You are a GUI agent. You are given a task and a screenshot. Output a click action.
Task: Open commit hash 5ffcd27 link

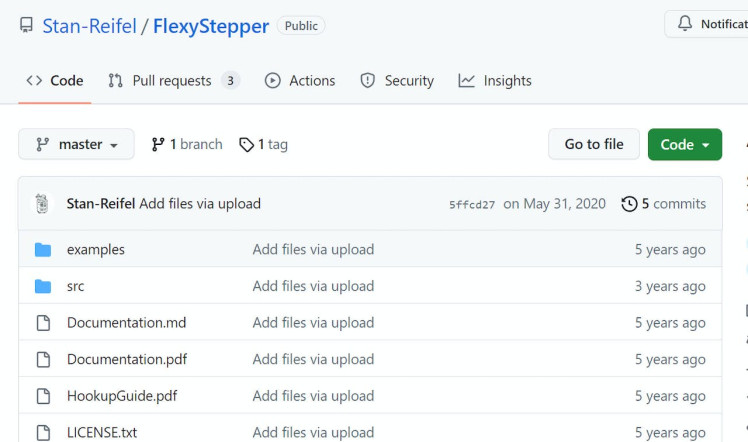pos(472,205)
